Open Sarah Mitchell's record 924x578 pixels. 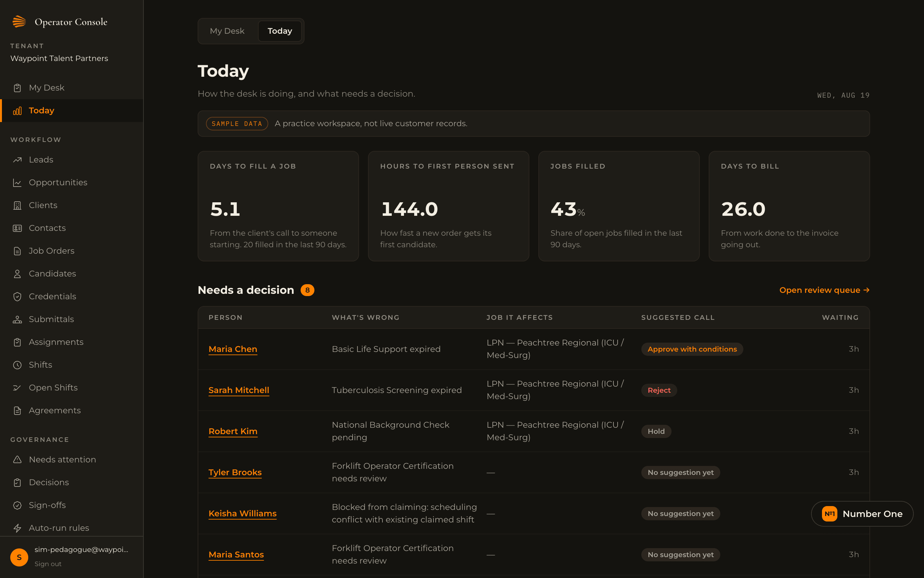point(239,390)
